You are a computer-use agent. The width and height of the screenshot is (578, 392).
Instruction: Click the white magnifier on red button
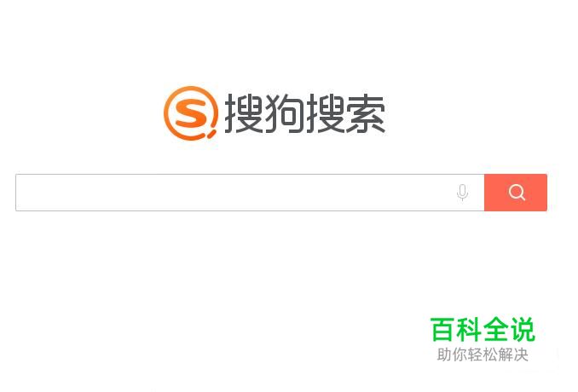517,193
